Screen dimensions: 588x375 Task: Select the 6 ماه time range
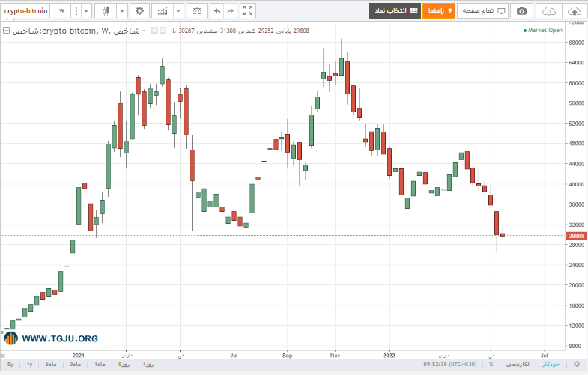tap(51, 364)
